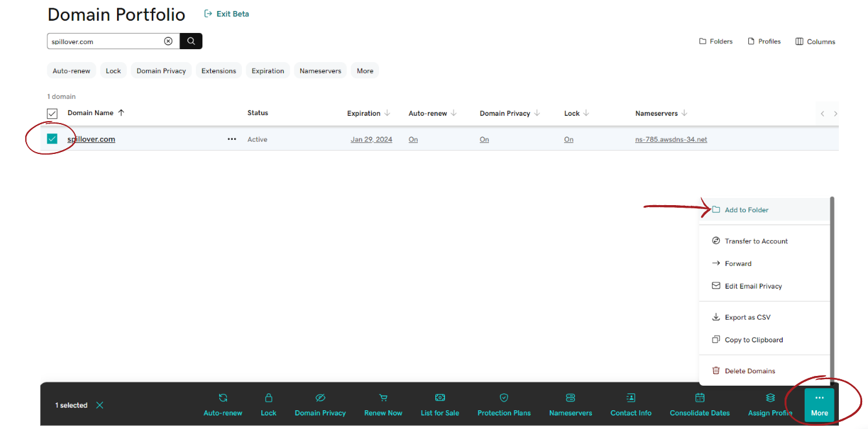Open three-dot menu for spillover.com row

pos(232,139)
